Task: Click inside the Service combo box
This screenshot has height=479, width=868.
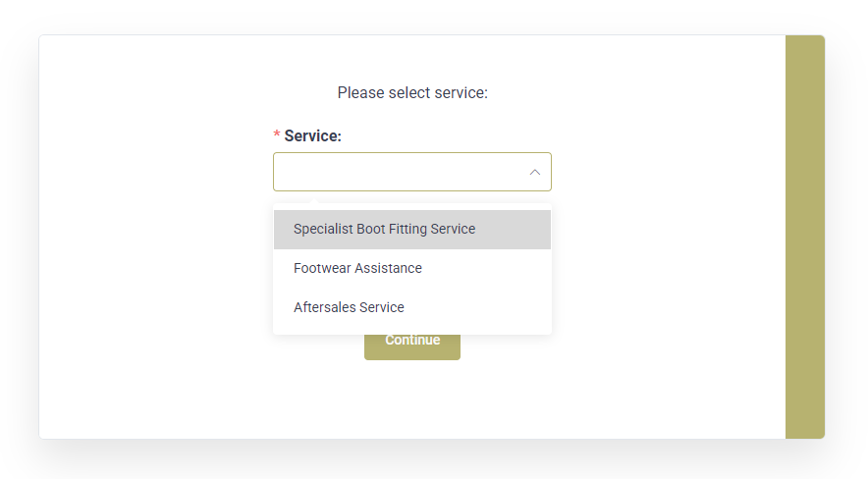Action: (x=412, y=172)
